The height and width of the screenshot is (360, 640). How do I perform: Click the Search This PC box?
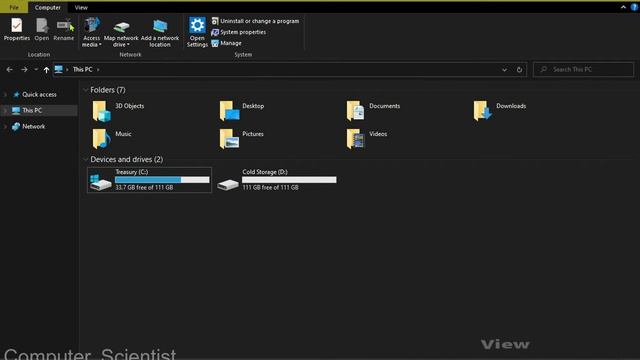(x=584, y=69)
